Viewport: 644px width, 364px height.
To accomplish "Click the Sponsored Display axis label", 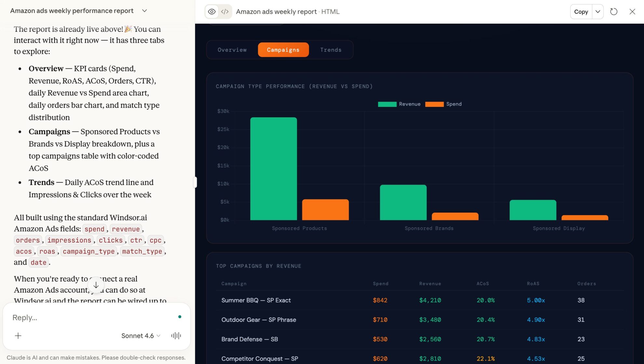I will pos(559,228).
